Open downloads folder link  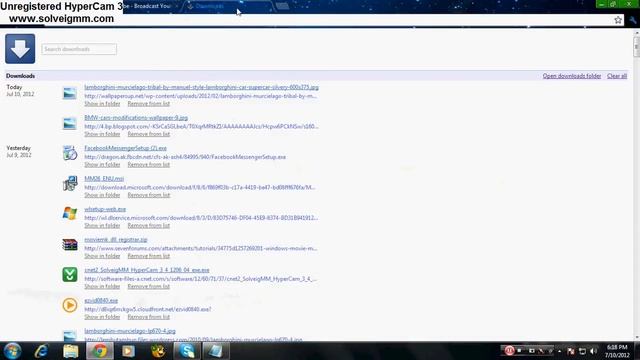pos(571,76)
